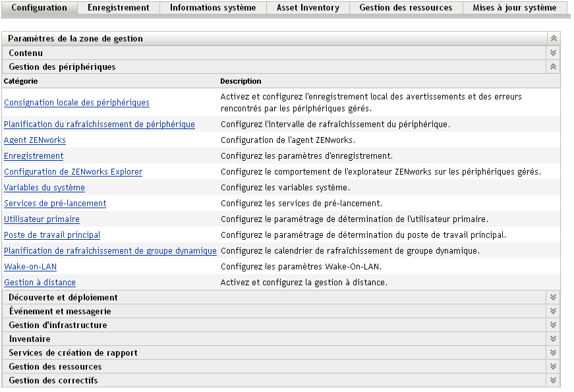
Task: Expand the Contenu section chevron
Action: coord(553,53)
